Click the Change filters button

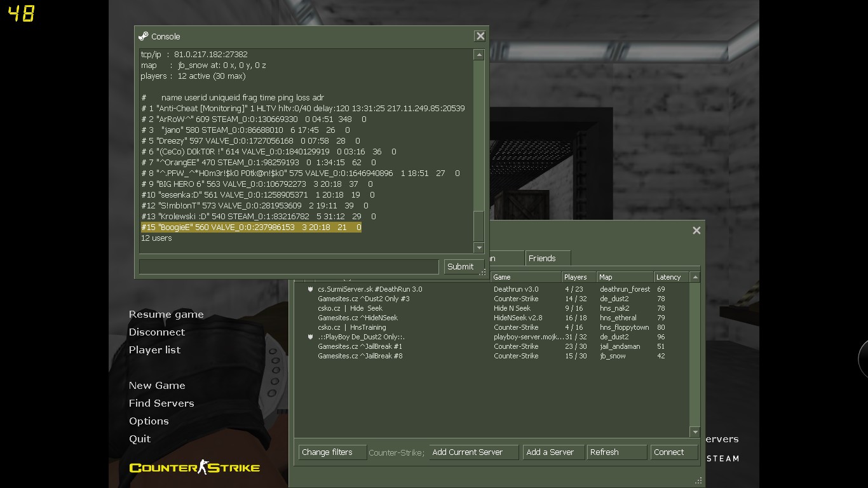[332, 452]
